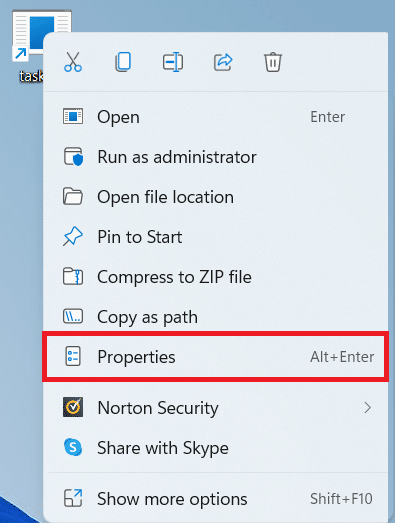Open Properties from the context menu
This screenshot has height=523, width=395.
point(215,357)
